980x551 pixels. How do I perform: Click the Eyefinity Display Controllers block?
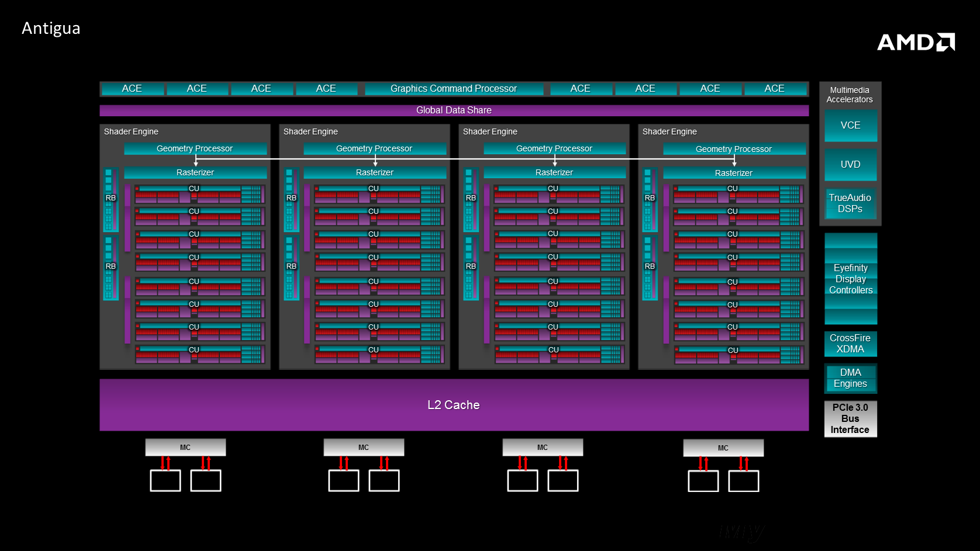[851, 279]
